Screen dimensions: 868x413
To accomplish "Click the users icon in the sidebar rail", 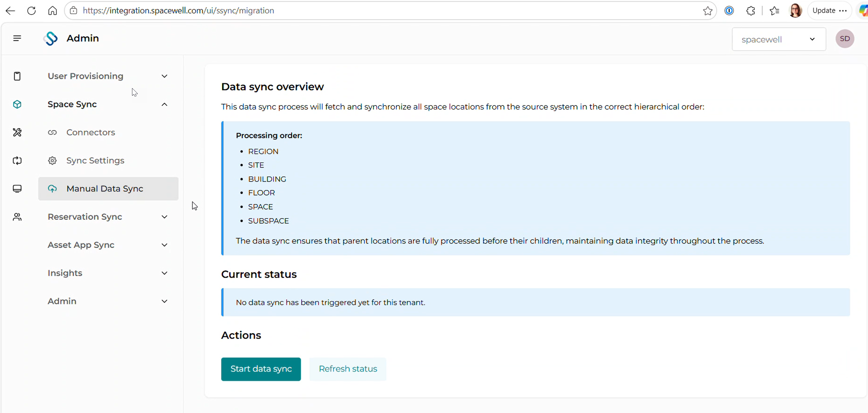I will point(17,217).
